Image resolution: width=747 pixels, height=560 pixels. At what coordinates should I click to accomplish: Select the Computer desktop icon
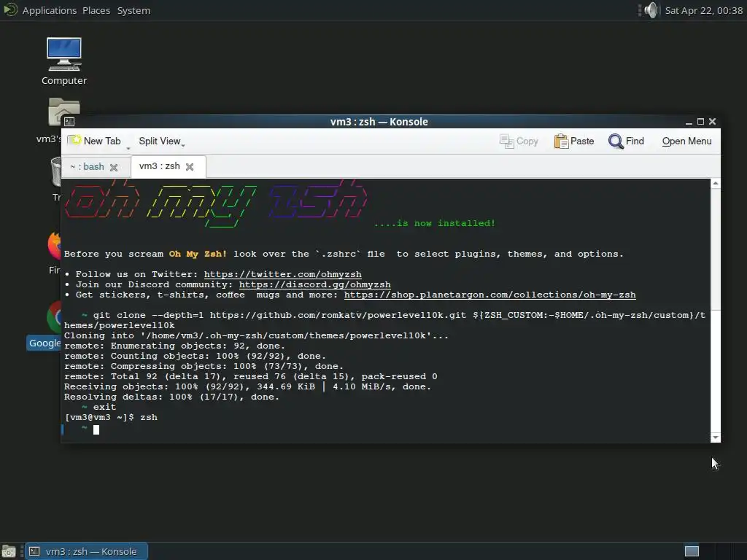point(64,61)
